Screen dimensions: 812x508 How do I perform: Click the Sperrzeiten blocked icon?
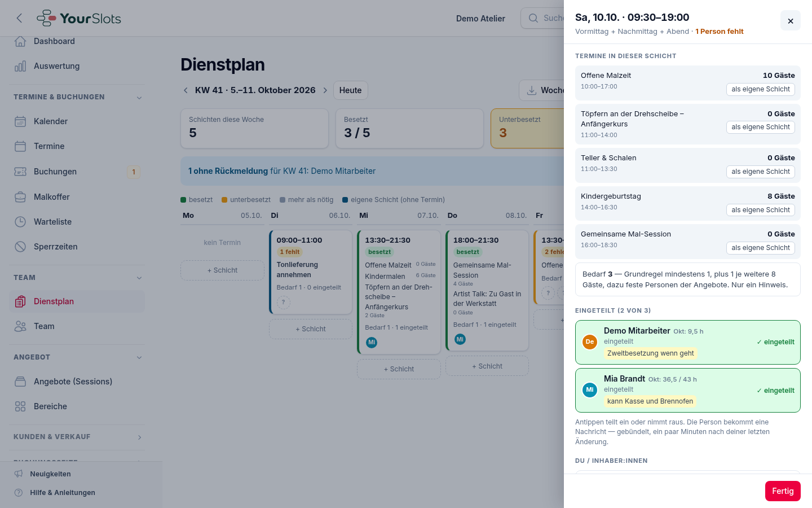pyautogui.click(x=20, y=247)
